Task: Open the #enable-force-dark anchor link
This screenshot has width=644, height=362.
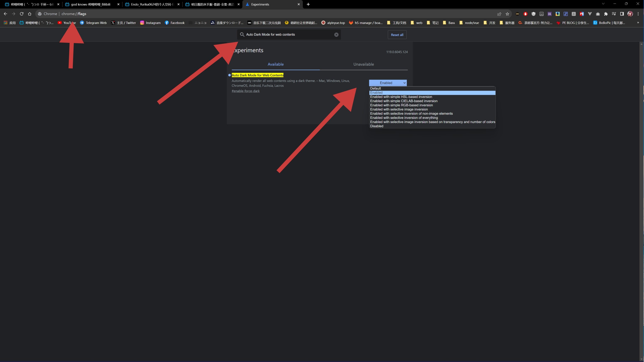Action: coord(246,91)
